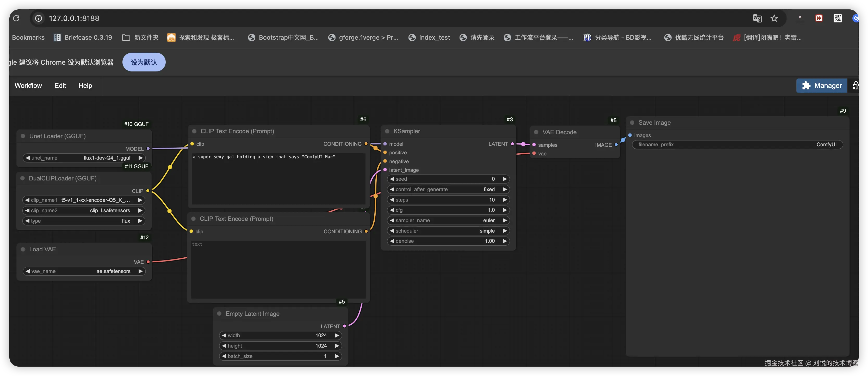Viewport: 868px width, 376px height.
Task: Bookmark this page with the star icon
Action: (x=774, y=18)
